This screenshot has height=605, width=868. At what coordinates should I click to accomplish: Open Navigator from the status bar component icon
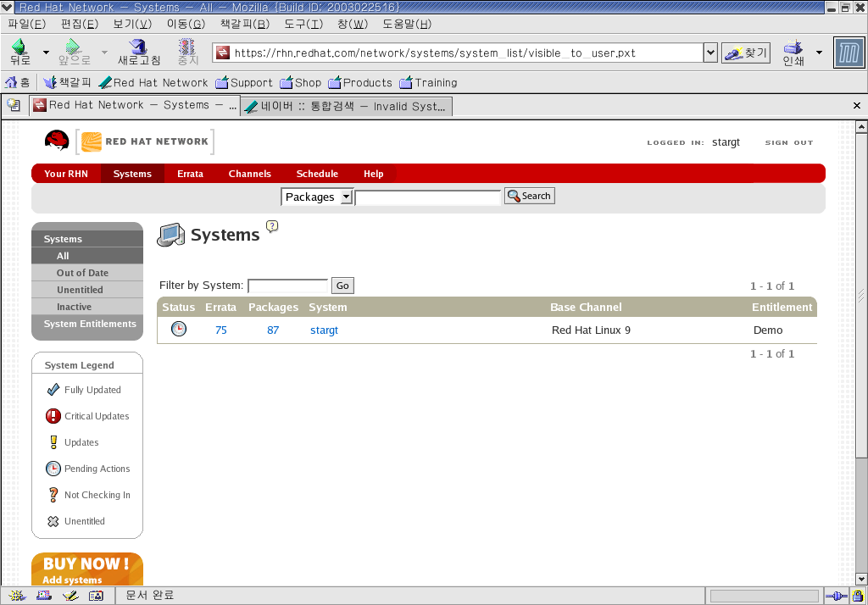(17, 596)
